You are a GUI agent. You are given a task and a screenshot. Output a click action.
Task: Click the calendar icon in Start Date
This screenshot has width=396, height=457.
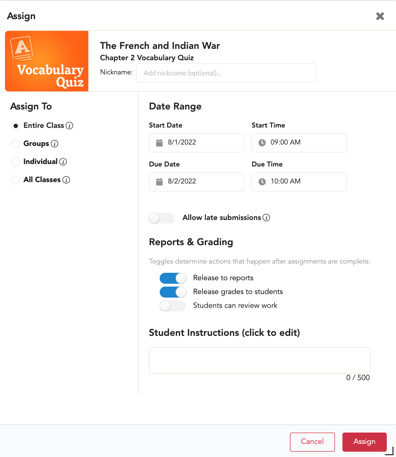(159, 143)
